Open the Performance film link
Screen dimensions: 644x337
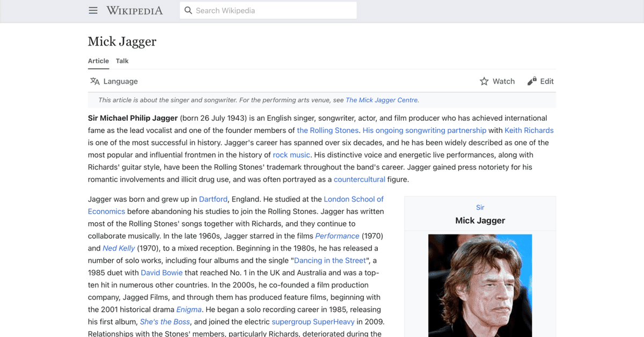click(x=337, y=236)
